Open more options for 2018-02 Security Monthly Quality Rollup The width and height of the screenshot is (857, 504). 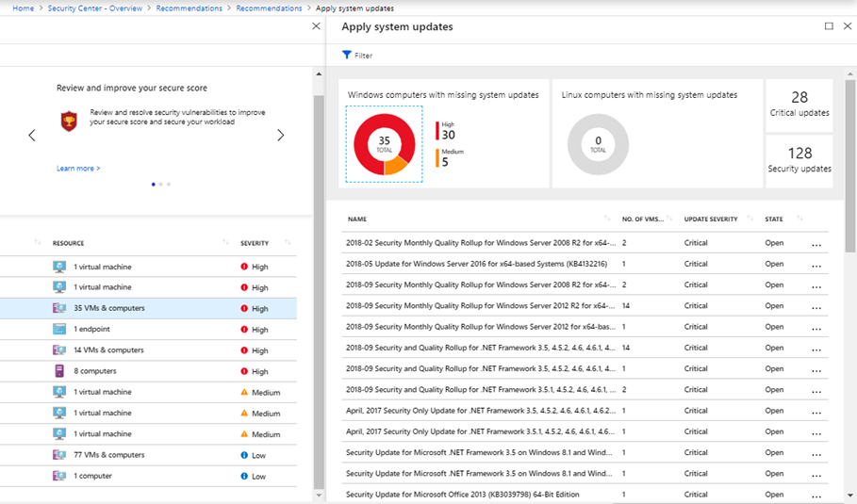click(x=816, y=245)
